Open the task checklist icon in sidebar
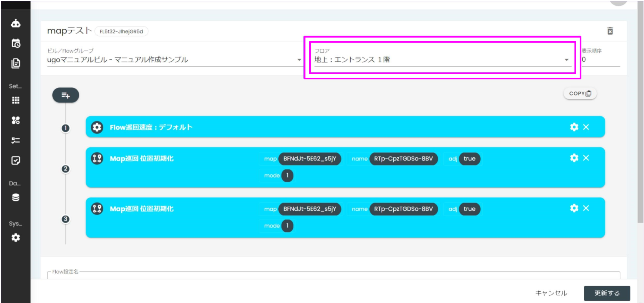644x303 pixels. coord(15,140)
